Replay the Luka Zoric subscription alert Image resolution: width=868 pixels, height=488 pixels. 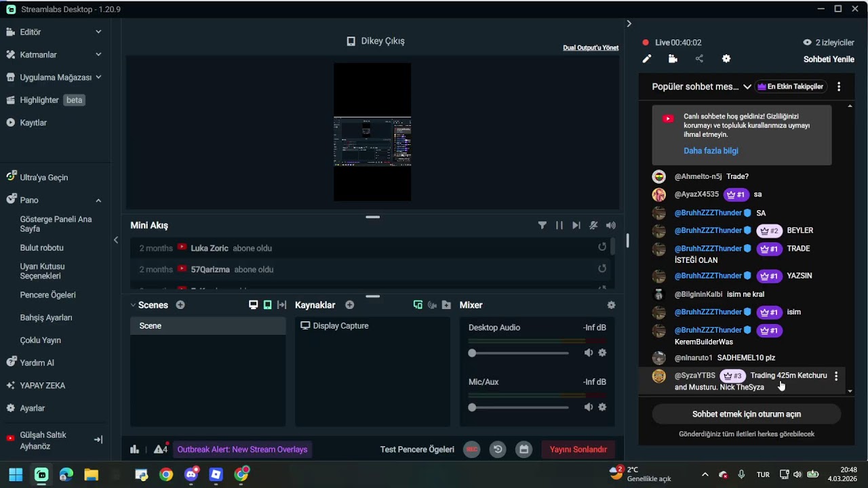click(x=601, y=247)
